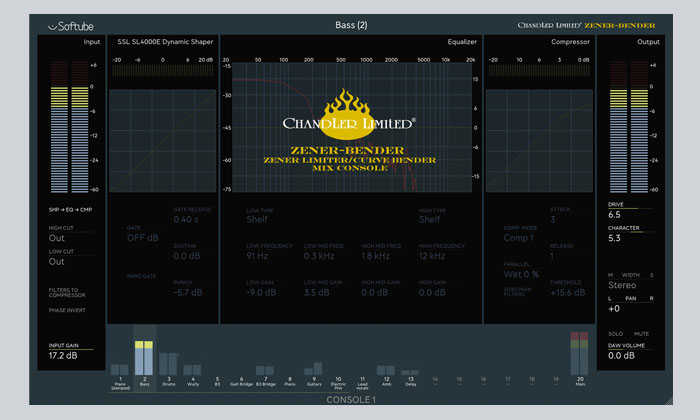This screenshot has height=420, width=700.
Task: Click the High Frequency 12 kHz value
Action: (432, 256)
